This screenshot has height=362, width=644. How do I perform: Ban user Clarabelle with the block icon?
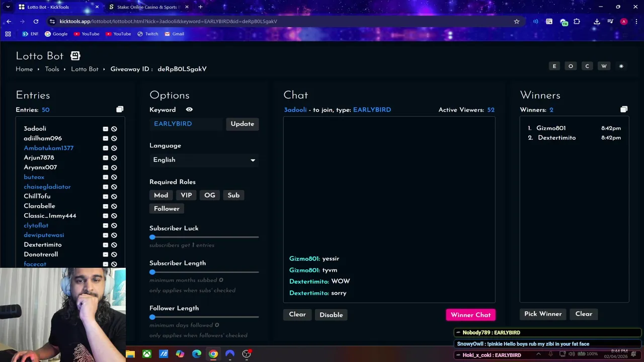114,206
